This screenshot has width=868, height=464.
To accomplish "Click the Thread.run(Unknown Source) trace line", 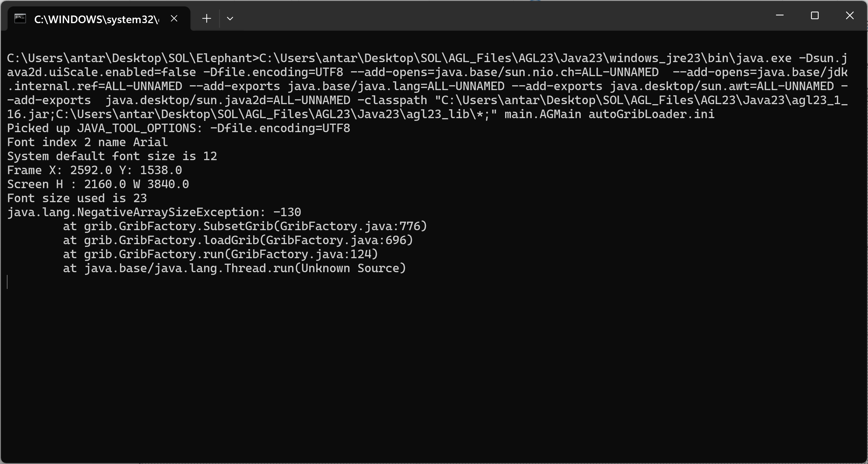I will (x=235, y=268).
